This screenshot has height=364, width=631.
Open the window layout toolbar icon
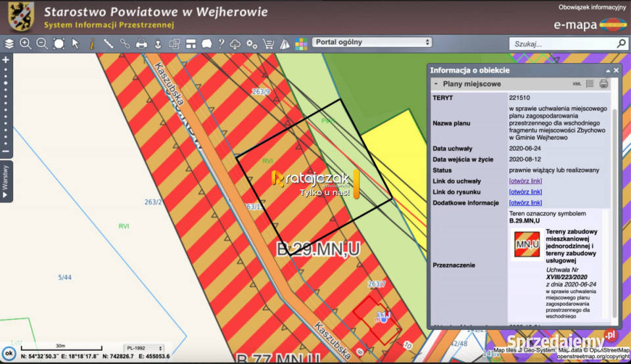coord(191,43)
